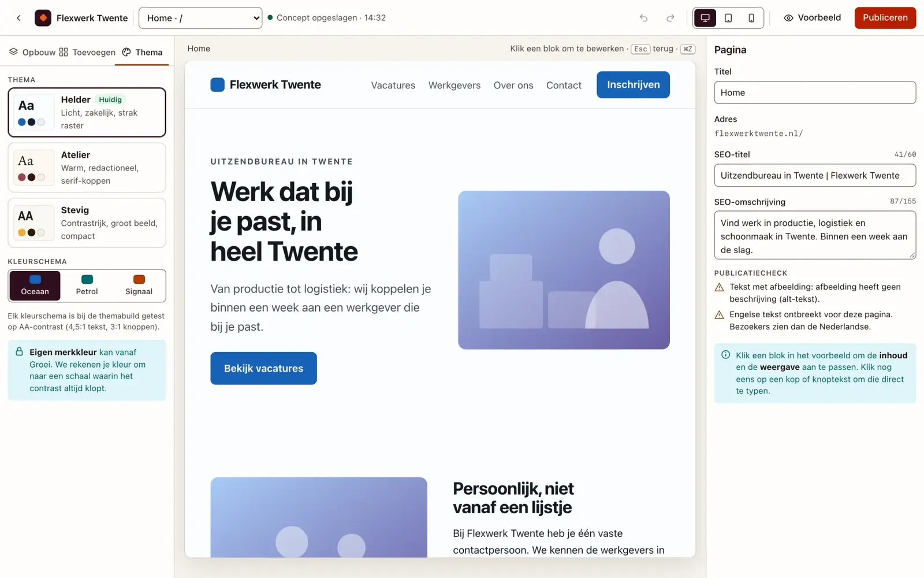Select the Petrol color scheme
Image resolution: width=924 pixels, height=578 pixels.
tap(87, 286)
